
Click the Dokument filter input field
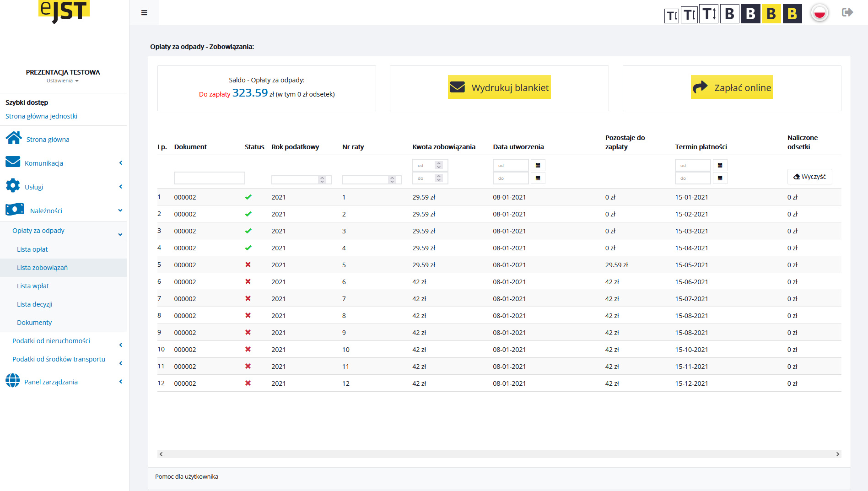point(209,178)
